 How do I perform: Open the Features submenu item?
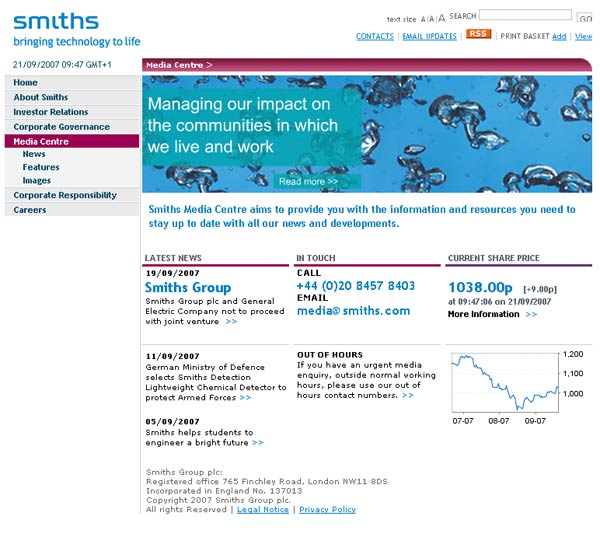click(41, 167)
